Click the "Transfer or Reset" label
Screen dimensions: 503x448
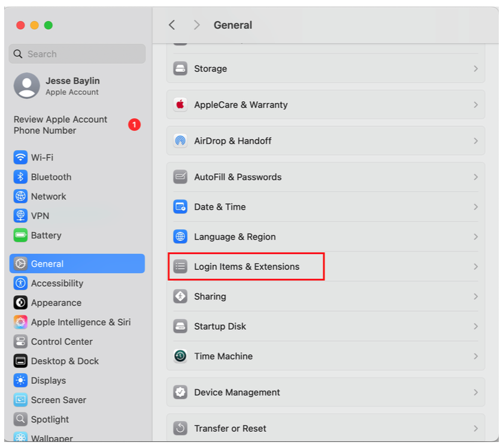click(x=230, y=428)
